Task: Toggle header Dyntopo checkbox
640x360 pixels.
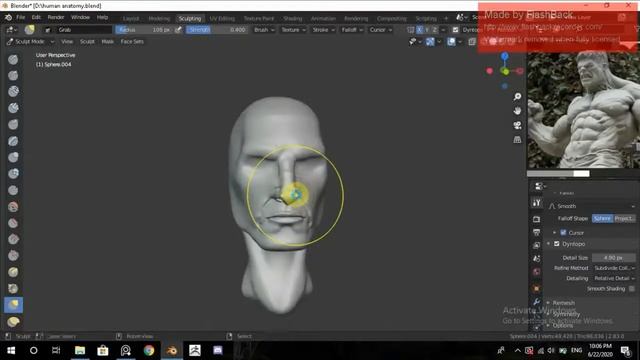Action: tap(456, 30)
